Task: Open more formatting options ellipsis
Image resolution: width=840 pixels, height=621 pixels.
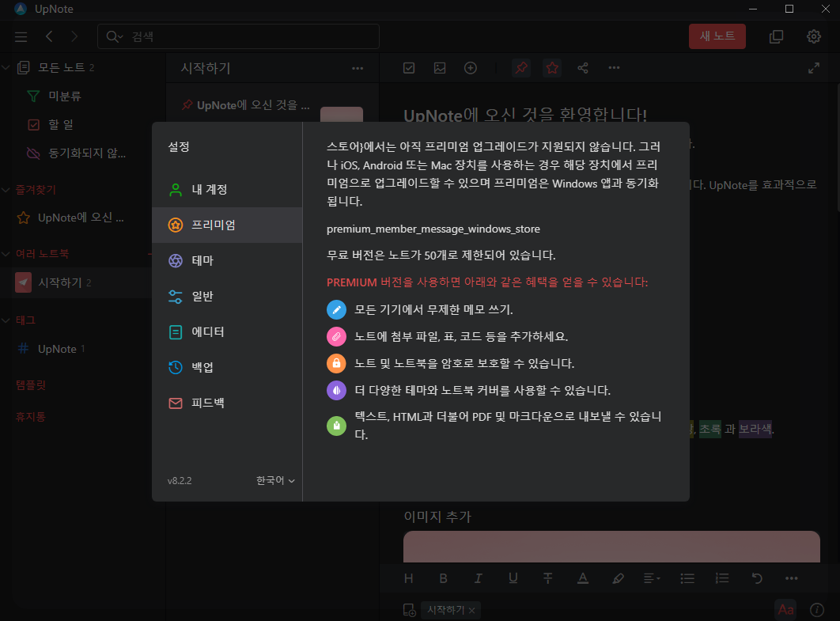Action: [x=791, y=578]
